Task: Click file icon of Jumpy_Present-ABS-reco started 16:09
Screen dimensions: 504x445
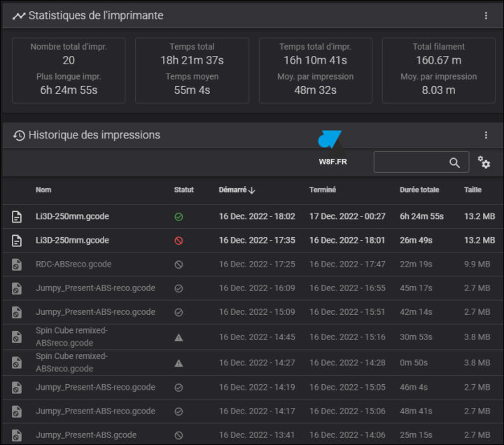Action: tap(17, 288)
